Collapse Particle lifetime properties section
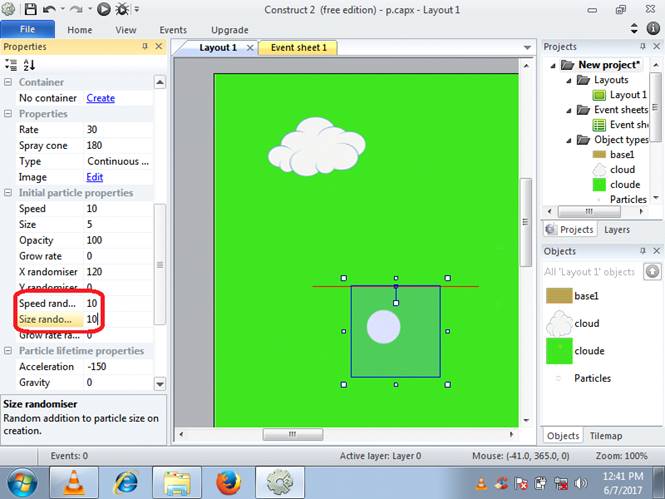Screen dimensions: 665x499 (x=8, y=351)
